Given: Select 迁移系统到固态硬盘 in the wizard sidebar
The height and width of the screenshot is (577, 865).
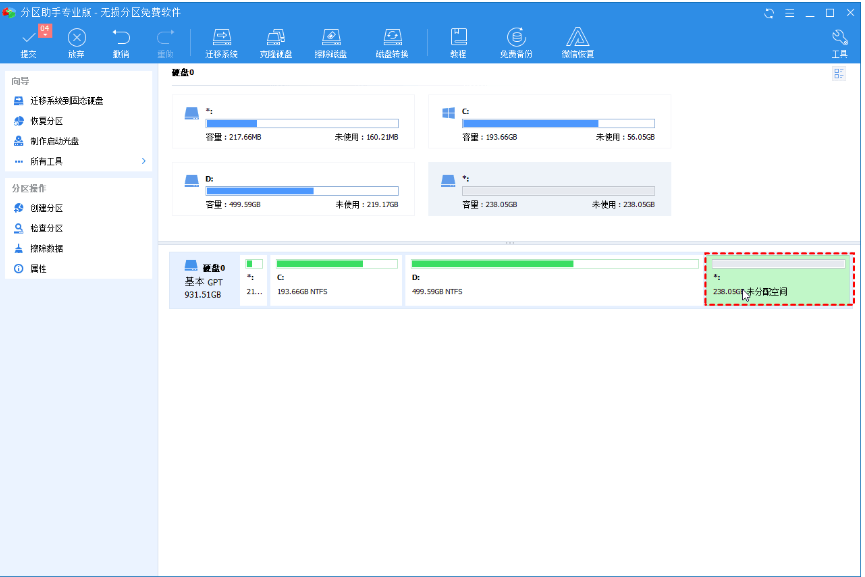Looking at the screenshot, I should (x=66, y=101).
